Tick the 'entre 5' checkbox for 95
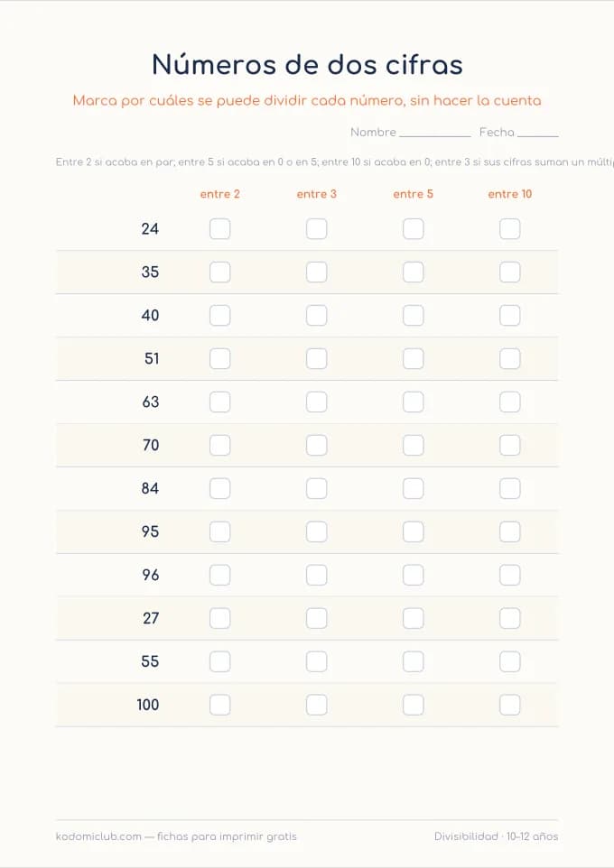This screenshot has width=614, height=868. coord(414,531)
